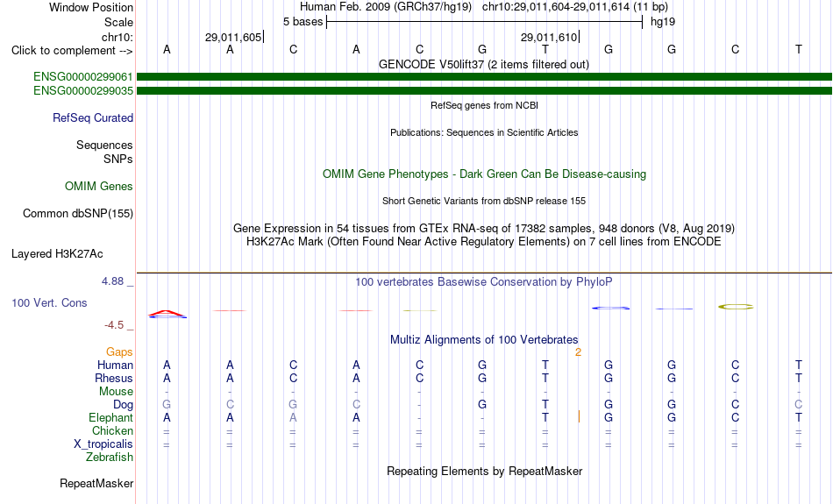
Task: Click the 100 Vert. Cons label
Action: pos(49,302)
